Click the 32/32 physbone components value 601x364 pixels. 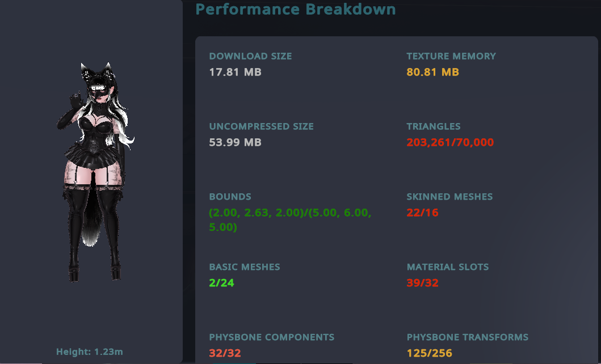click(x=225, y=353)
